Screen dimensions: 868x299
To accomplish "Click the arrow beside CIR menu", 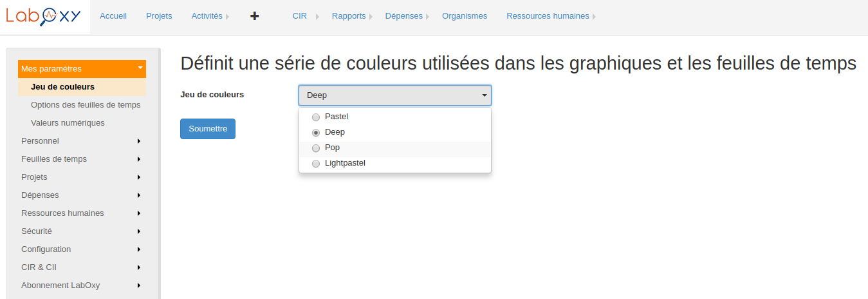I will click(317, 17).
